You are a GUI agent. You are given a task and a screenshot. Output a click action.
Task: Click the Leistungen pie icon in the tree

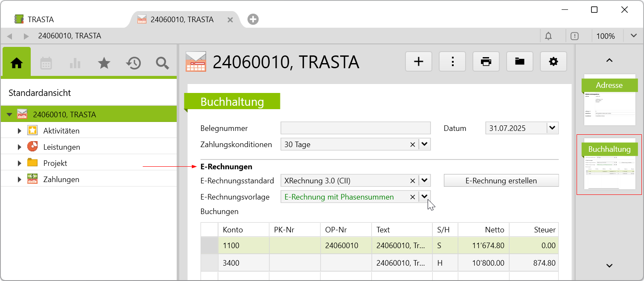[x=32, y=147]
